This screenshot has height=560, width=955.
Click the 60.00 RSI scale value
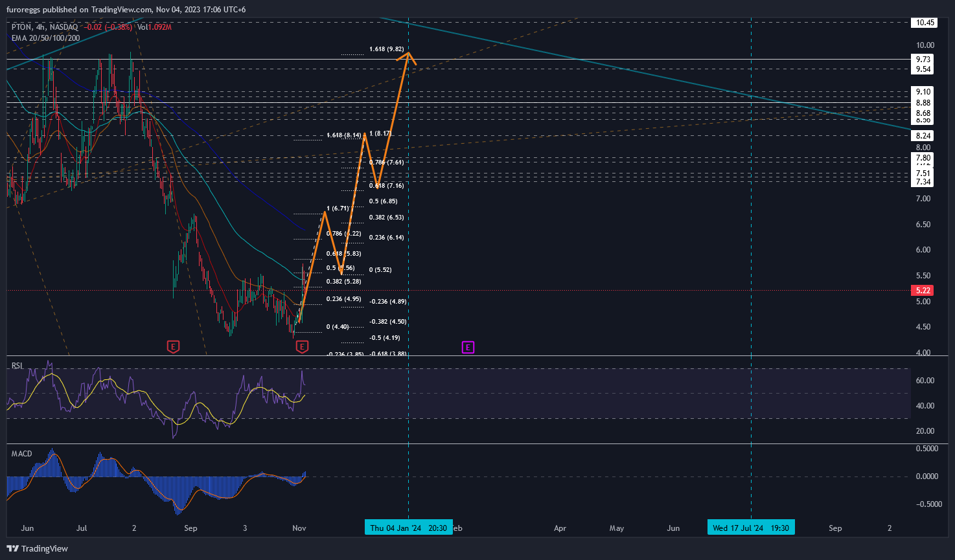pyautogui.click(x=925, y=381)
